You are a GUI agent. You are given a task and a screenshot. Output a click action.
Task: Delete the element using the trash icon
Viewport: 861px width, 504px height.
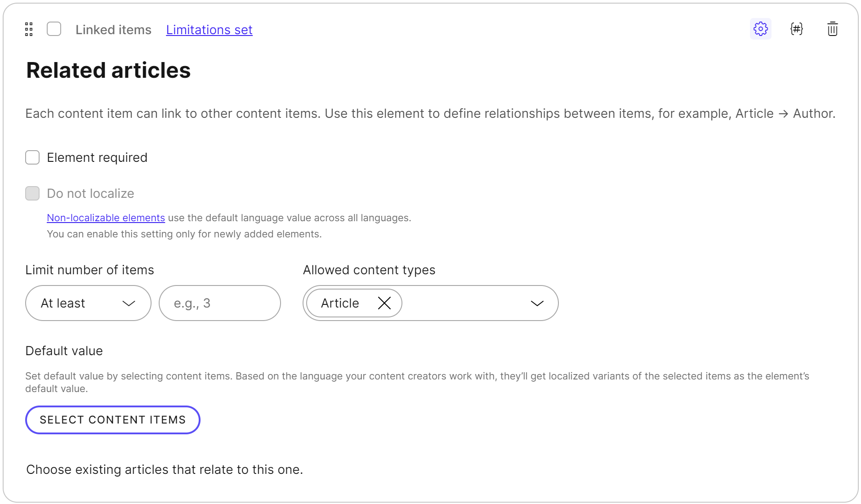(x=832, y=29)
